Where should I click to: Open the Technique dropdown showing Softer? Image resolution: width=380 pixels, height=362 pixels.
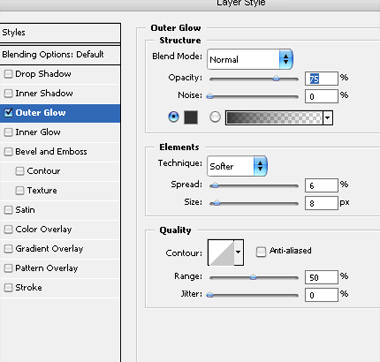tap(237, 166)
